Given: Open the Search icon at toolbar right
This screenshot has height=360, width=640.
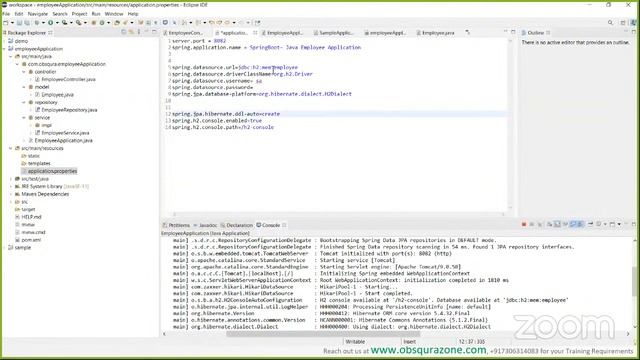Looking at the screenshot, I should click(610, 23).
